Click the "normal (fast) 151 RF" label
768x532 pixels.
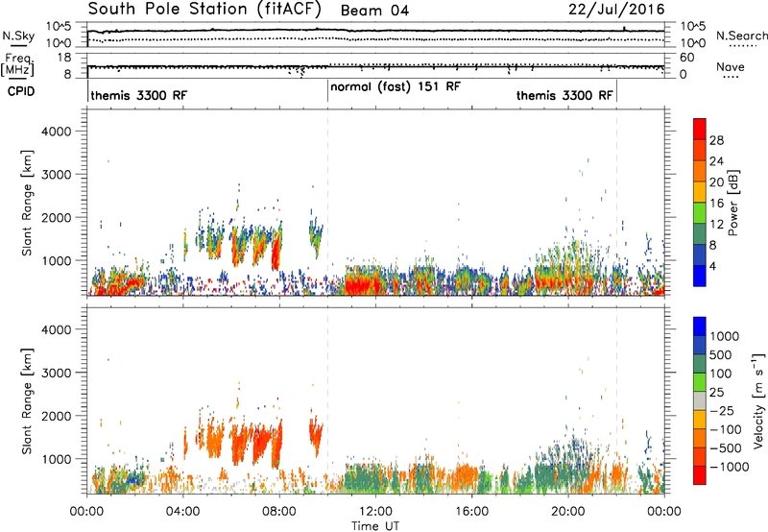pos(396,86)
